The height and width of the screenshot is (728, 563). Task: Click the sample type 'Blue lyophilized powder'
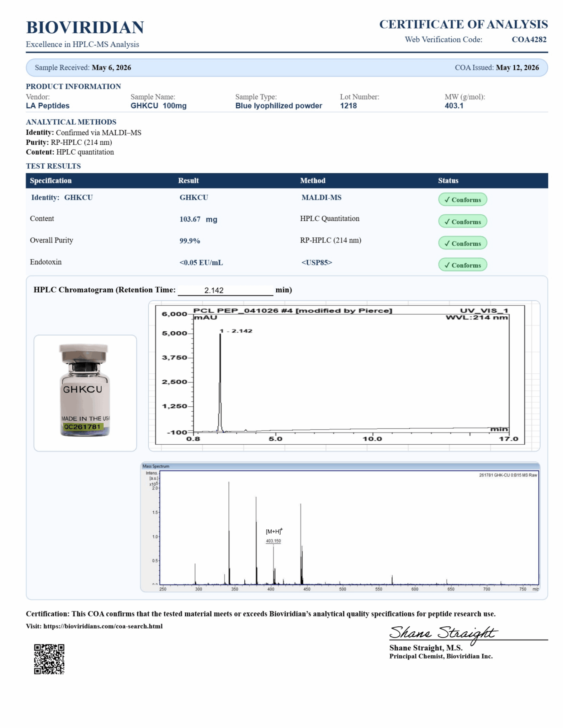pos(279,106)
